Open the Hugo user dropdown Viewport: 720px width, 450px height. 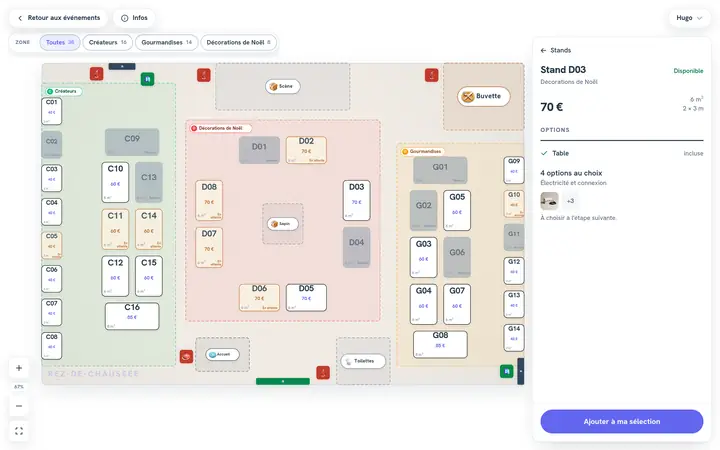pos(689,18)
